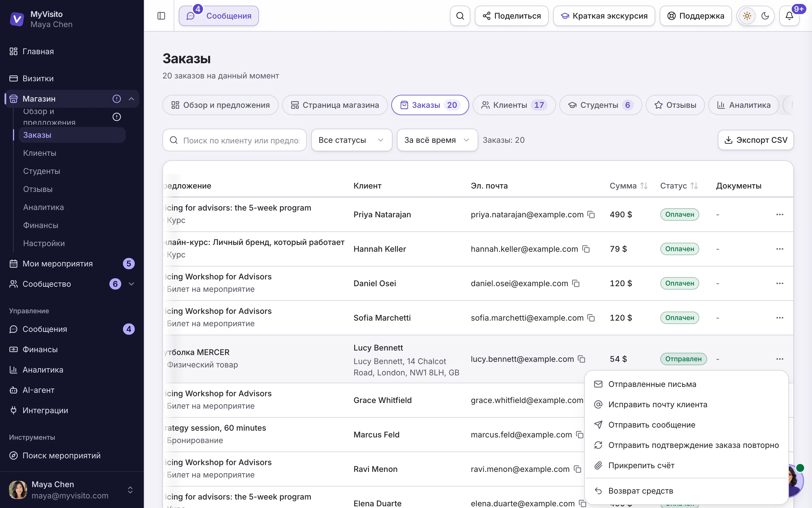Focus the order search input field

(235, 140)
